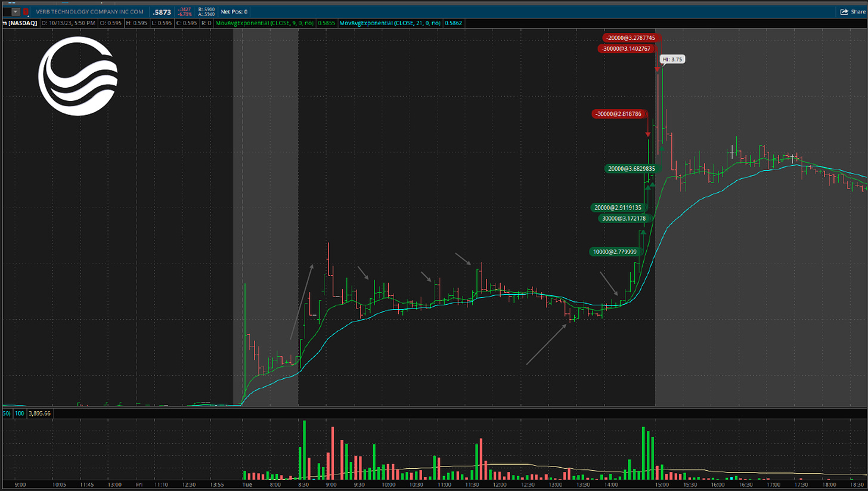This screenshot has width=868, height=491.
Task: Click the C: 0.595 close value
Action: point(186,23)
